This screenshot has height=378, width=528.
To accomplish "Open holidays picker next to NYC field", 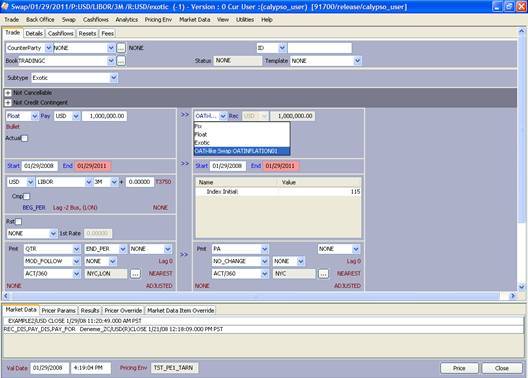I will click(323, 274).
